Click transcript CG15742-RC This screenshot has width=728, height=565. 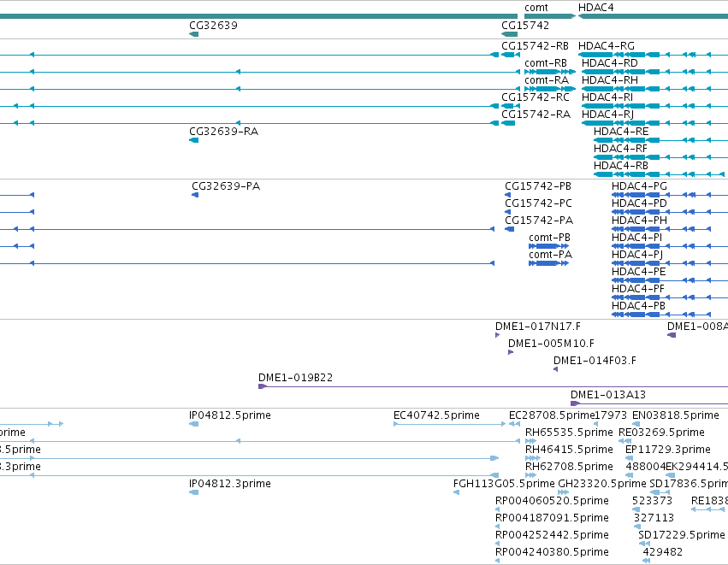click(536, 97)
